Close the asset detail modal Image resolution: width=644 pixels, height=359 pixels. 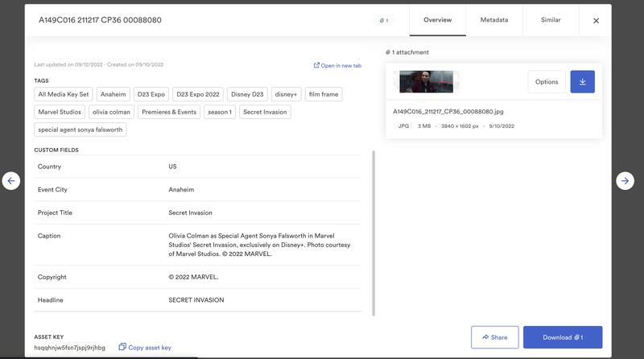click(596, 21)
